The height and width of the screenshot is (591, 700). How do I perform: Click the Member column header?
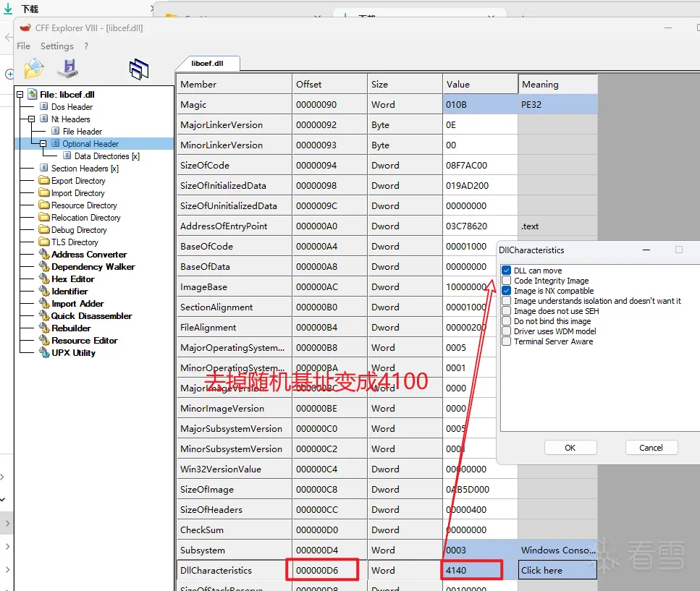tap(234, 84)
